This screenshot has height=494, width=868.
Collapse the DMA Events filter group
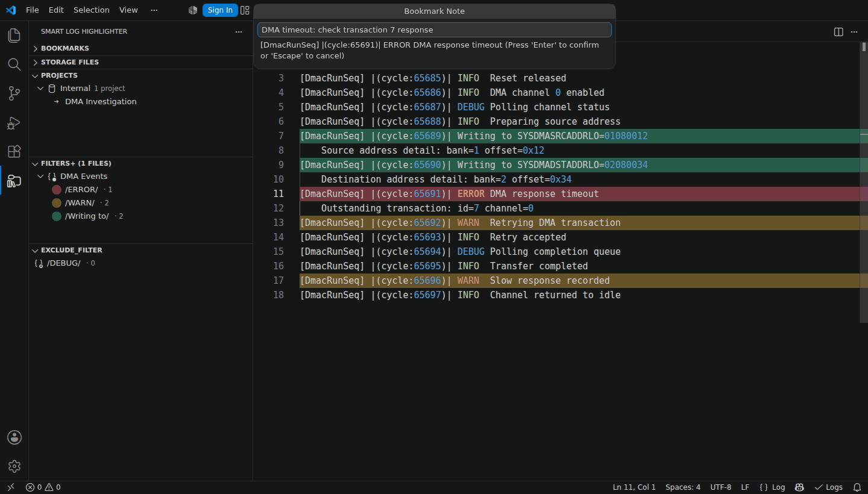coord(40,177)
